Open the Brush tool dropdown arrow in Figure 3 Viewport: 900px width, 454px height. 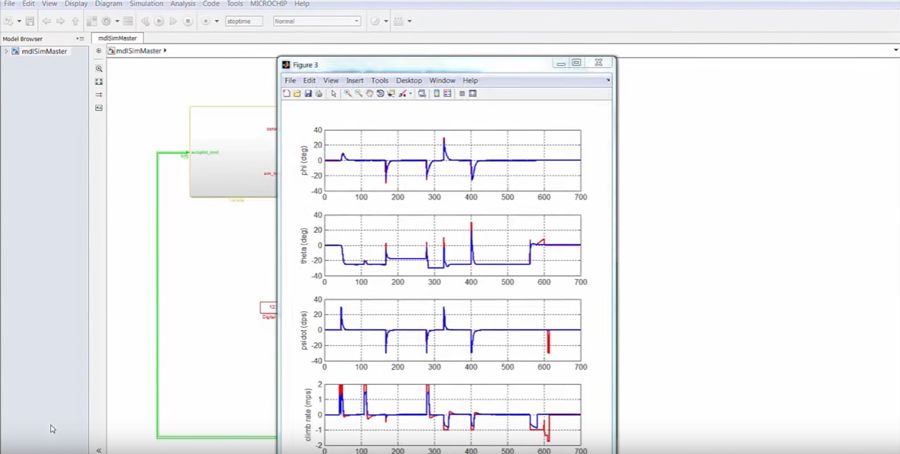(410, 93)
